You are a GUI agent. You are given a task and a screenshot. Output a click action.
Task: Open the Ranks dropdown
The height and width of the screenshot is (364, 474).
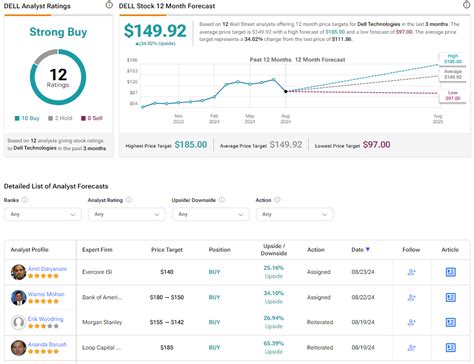43,214
